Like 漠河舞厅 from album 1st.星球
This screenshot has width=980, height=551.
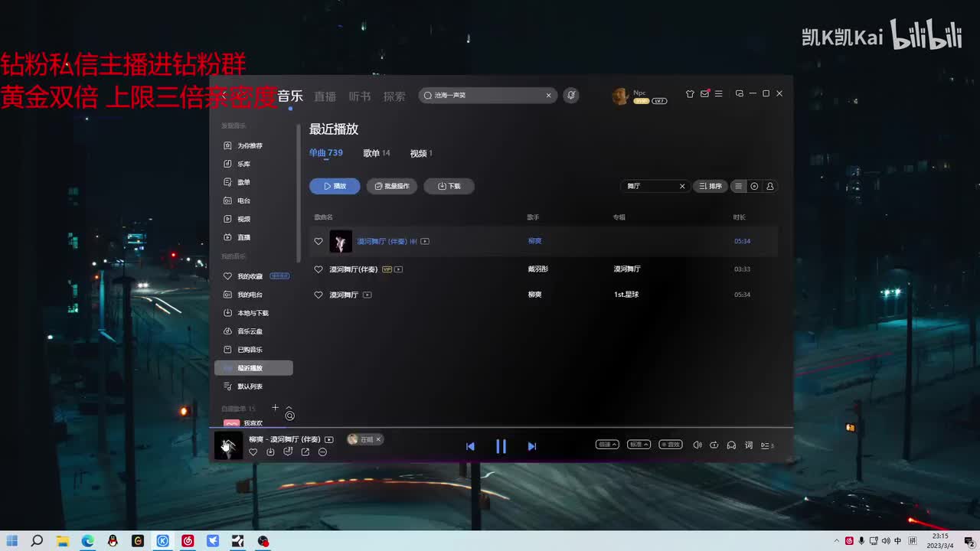click(318, 295)
